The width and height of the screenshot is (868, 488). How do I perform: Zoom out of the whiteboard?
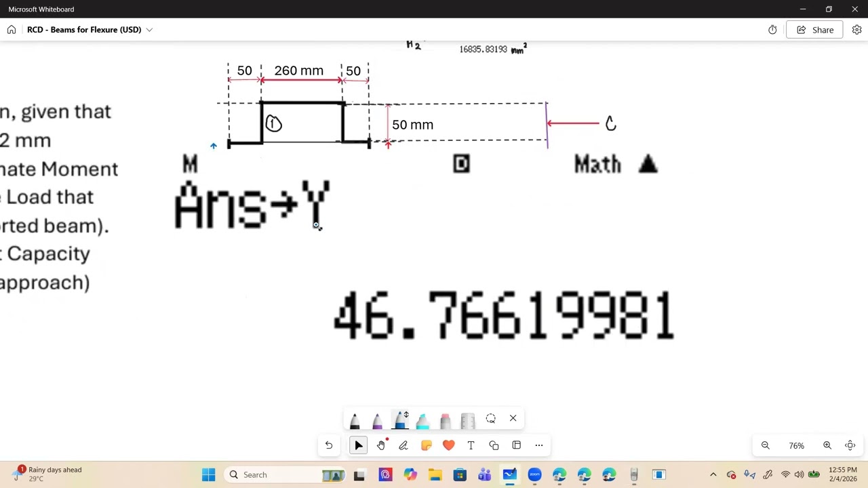[766, 445]
